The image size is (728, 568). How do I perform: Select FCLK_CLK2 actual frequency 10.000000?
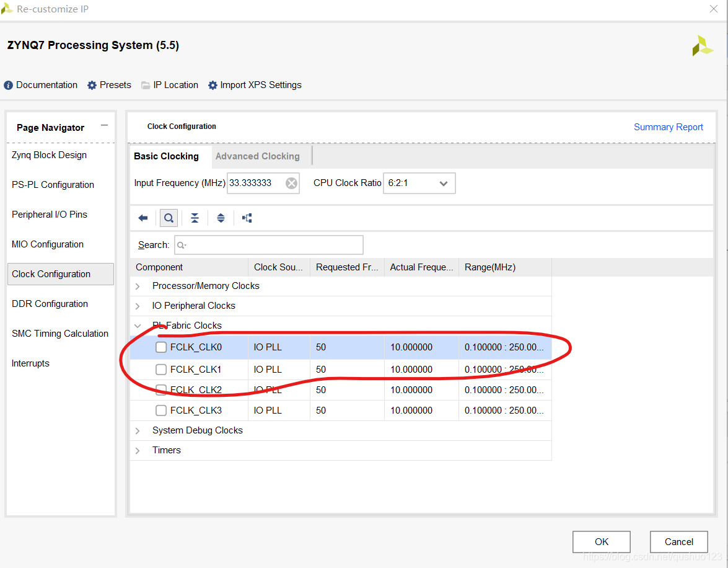pos(421,389)
